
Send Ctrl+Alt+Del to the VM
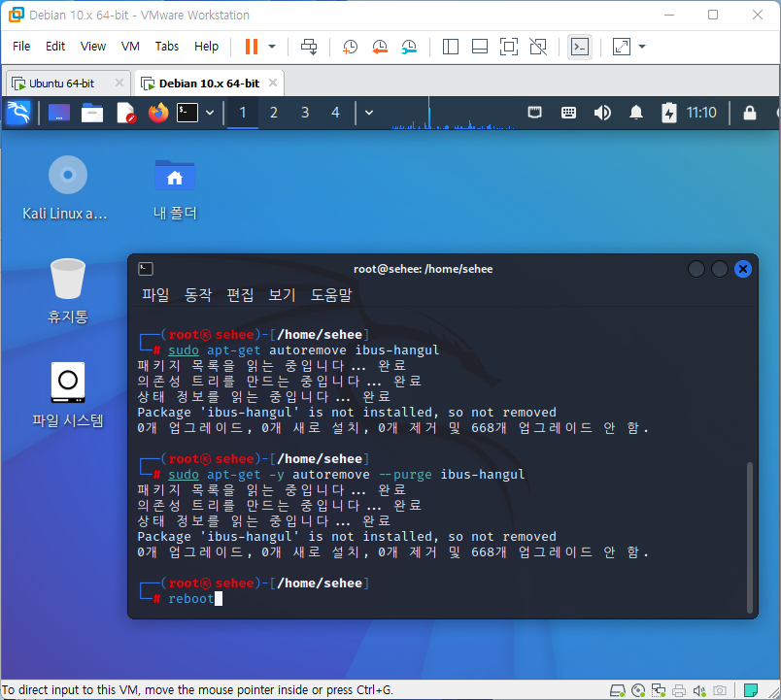tap(309, 47)
